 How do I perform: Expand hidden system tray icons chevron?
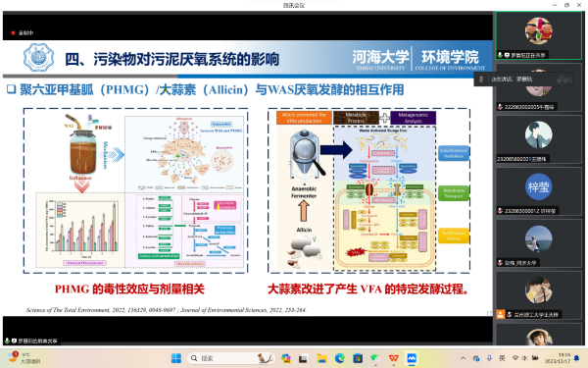pos(464,358)
